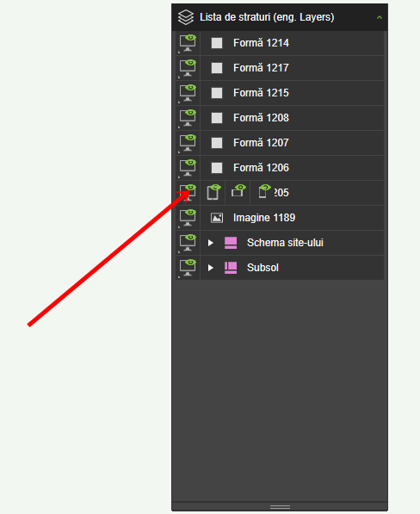The width and height of the screenshot is (420, 514).
Task: Click landscape phone visibility icon
Action: pyautogui.click(x=238, y=192)
